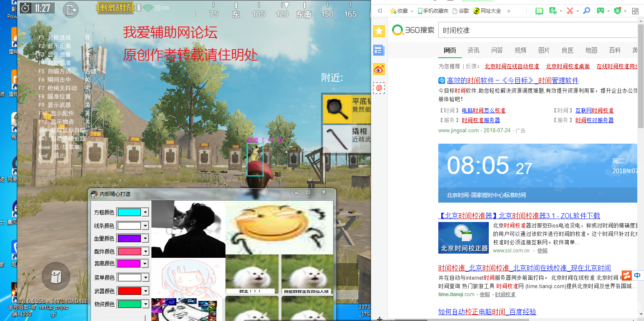Viewport: 644px width, 321px height.
Task: Click the 电脑时间怎么校准 link
Action: 483,110
